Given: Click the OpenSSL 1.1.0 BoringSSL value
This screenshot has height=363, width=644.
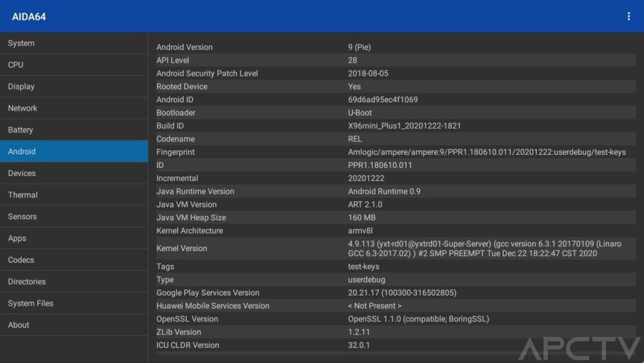Looking at the screenshot, I should pos(418,319).
